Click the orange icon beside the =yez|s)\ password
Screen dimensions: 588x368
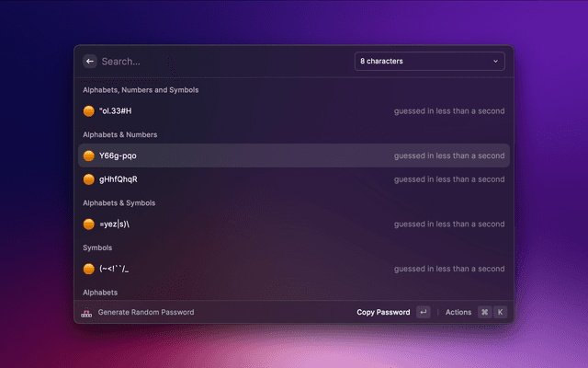(89, 224)
